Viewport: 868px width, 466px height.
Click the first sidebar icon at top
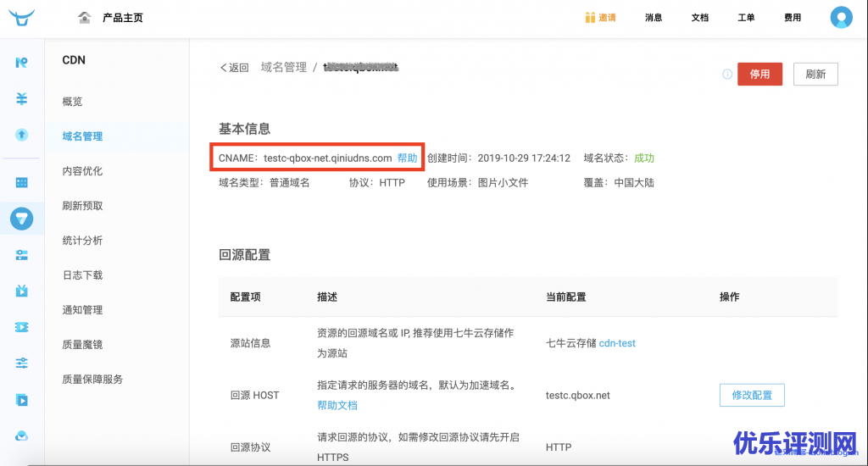click(x=21, y=63)
